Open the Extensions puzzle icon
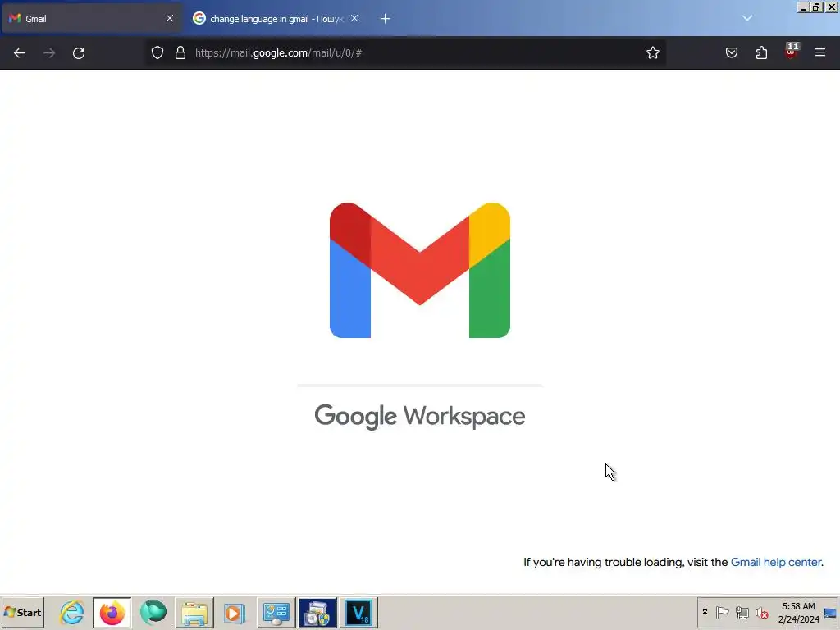The width and height of the screenshot is (840, 630). [x=761, y=52]
